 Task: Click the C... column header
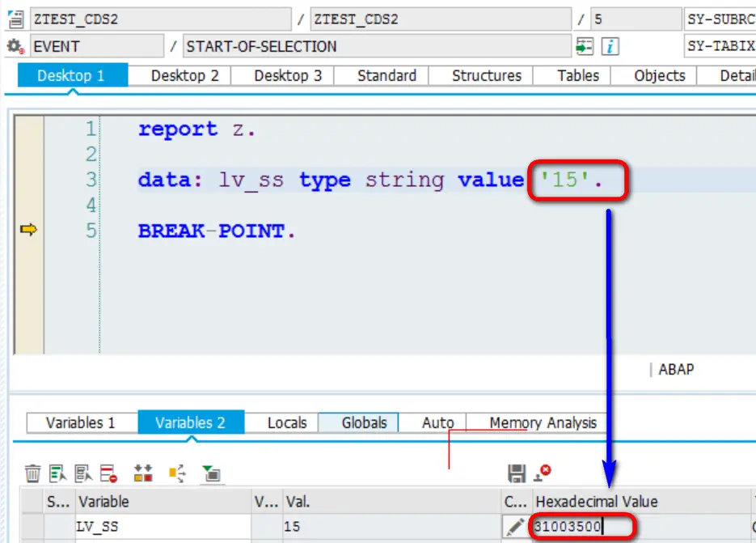(516, 502)
